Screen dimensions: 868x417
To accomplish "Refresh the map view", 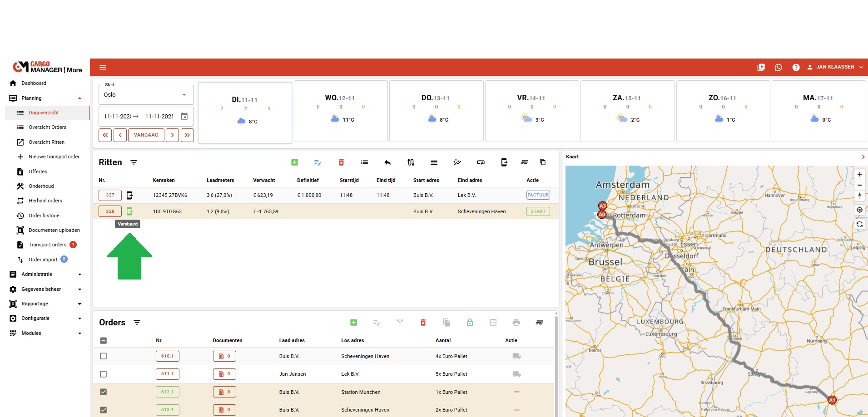I will click(x=859, y=224).
